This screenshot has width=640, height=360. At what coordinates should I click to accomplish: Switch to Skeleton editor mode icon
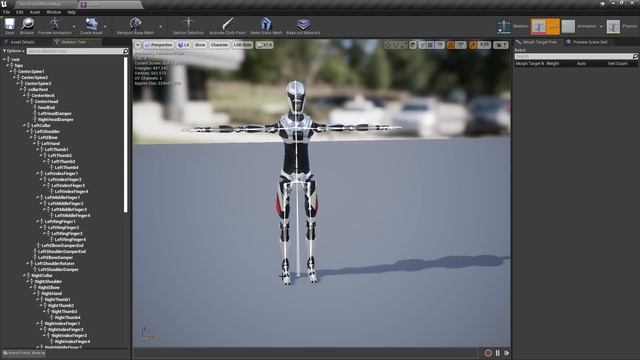(x=504, y=27)
